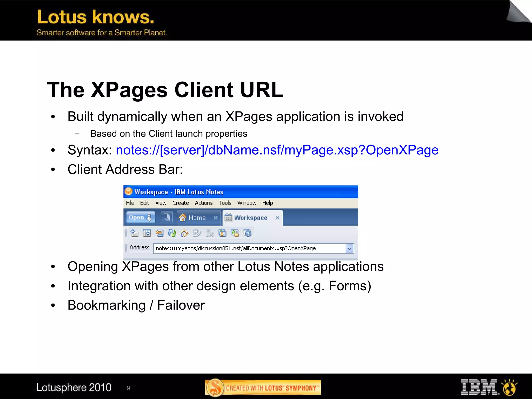
Task: Open the Tools menu
Action: click(x=225, y=203)
